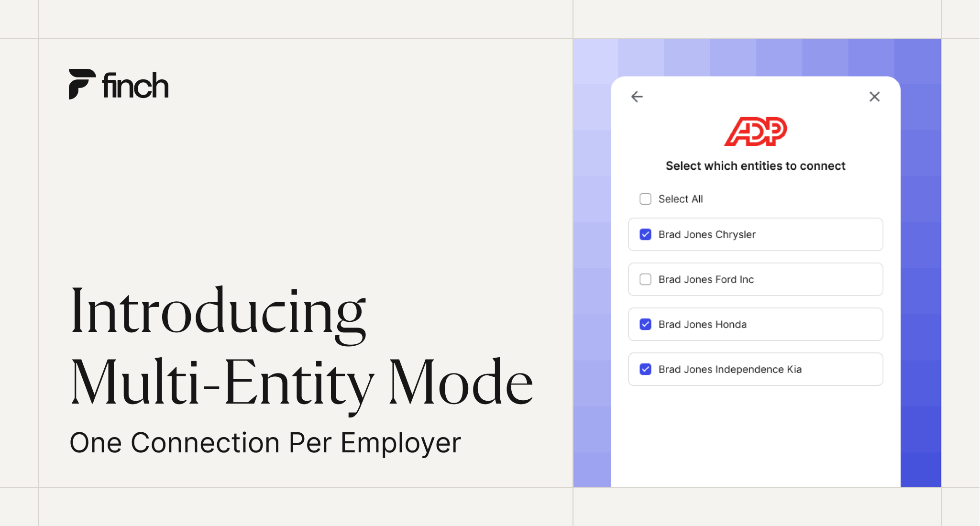Uncheck Brad Jones Chrysler checkbox

(645, 234)
